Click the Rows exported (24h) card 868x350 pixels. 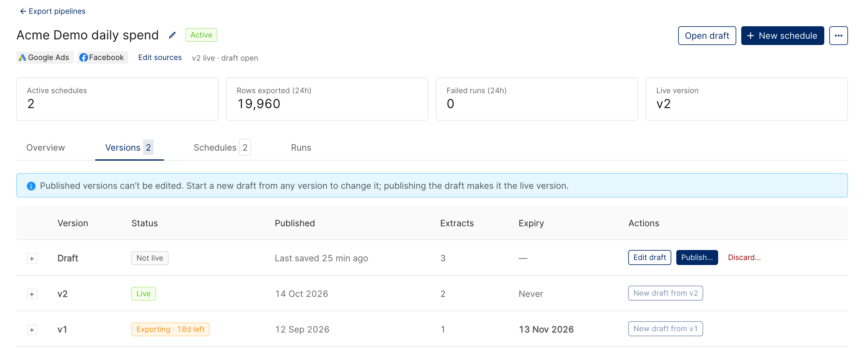[327, 99]
